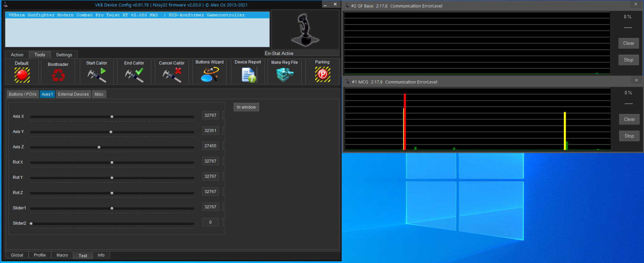Click the Rot Z slider handle
644x263 pixels.
112,193
